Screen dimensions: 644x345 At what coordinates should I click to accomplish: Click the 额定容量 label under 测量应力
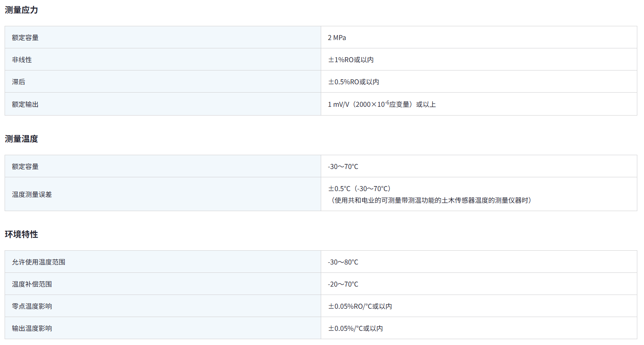point(25,38)
